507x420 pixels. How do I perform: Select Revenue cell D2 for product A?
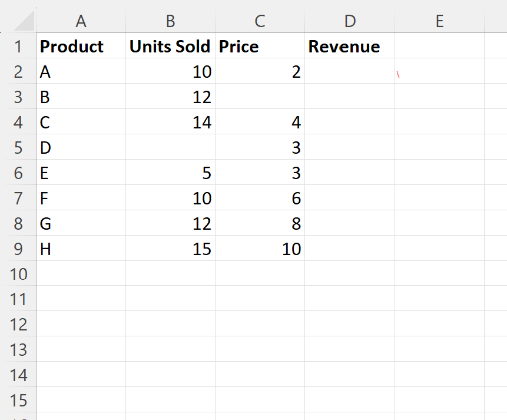350,71
